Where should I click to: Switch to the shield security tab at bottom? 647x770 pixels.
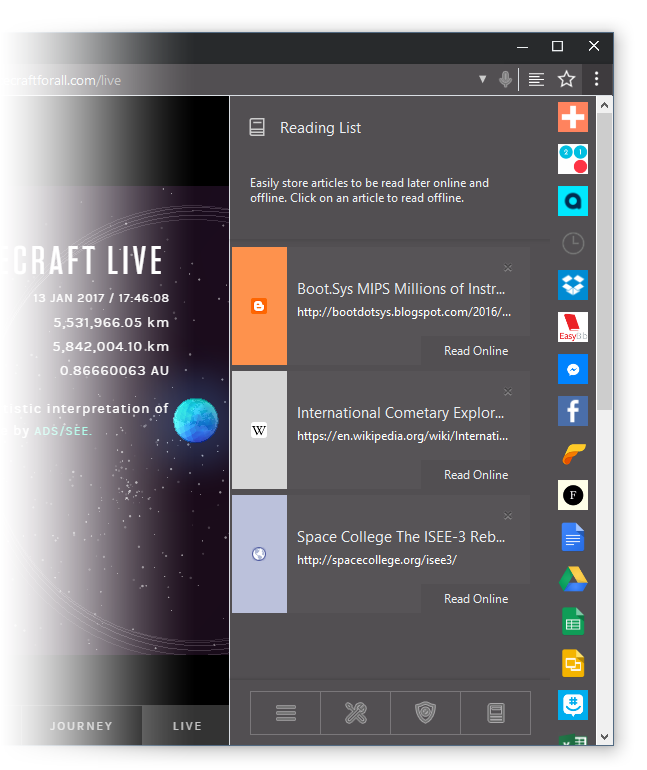coord(426,713)
